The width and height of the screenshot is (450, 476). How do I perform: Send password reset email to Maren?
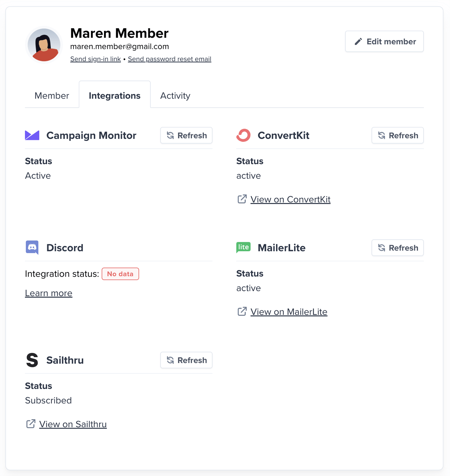[169, 59]
